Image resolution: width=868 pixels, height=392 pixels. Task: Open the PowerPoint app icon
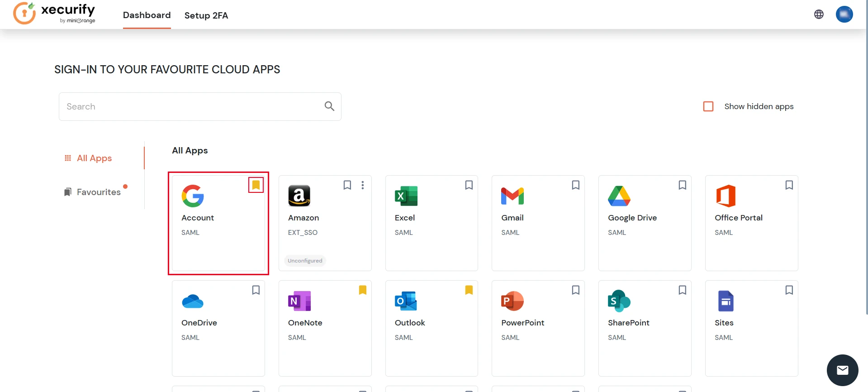coord(512,301)
